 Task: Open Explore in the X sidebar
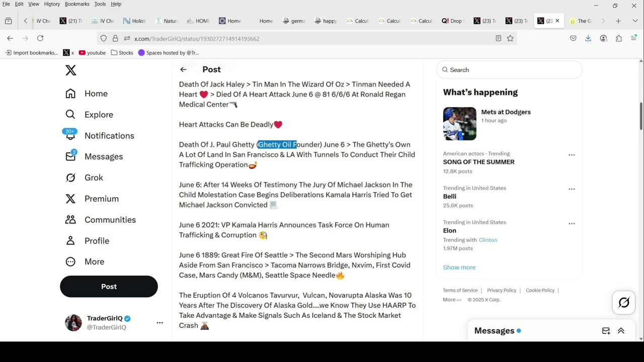click(x=89, y=115)
